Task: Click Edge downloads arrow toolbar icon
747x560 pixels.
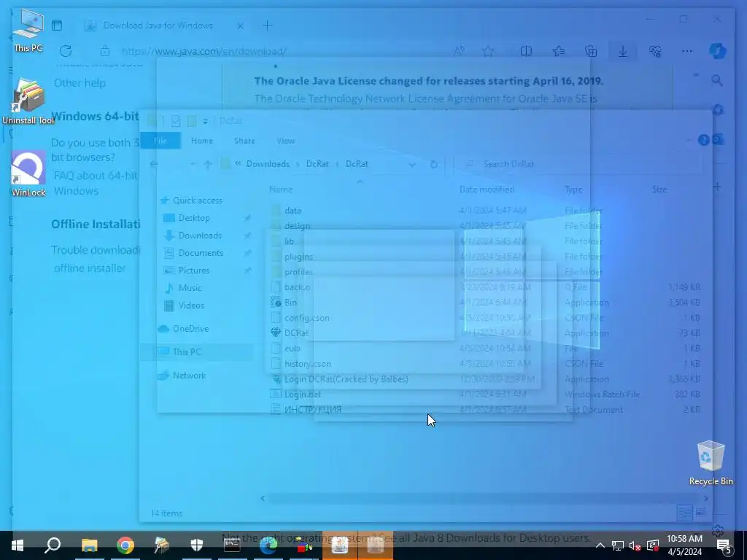Action: point(623,51)
